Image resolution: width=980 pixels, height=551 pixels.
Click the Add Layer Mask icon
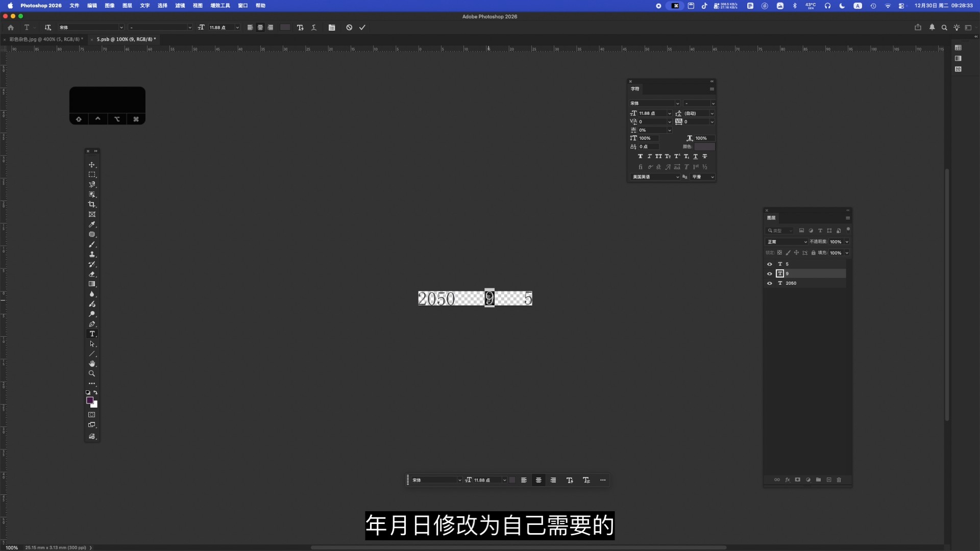(x=798, y=480)
